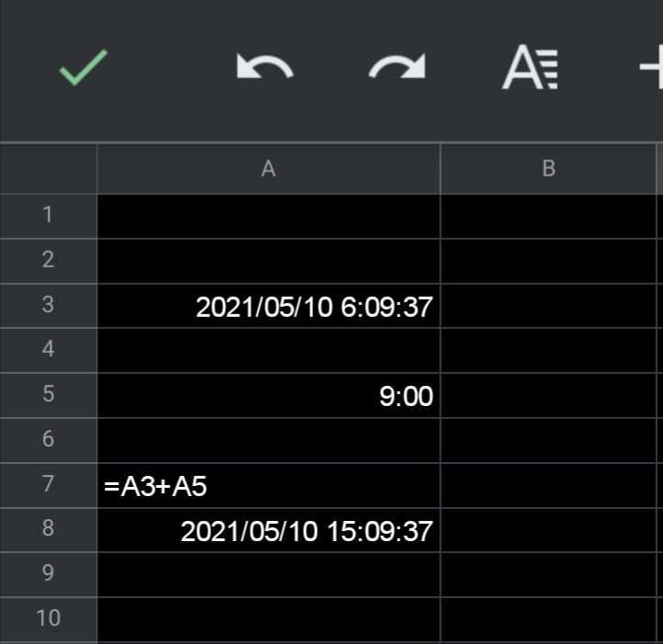Image resolution: width=663 pixels, height=644 pixels.
Task: Select empty cell A1
Action: [x=268, y=216]
